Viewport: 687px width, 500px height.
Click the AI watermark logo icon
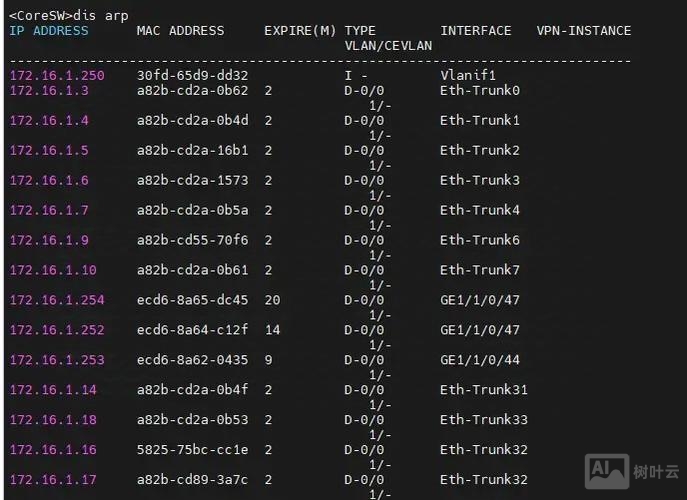click(606, 470)
